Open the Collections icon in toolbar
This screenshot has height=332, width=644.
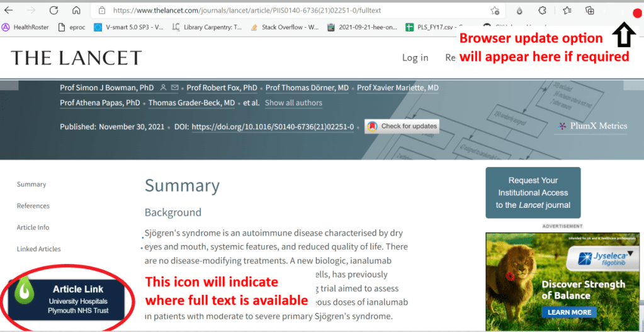point(590,11)
